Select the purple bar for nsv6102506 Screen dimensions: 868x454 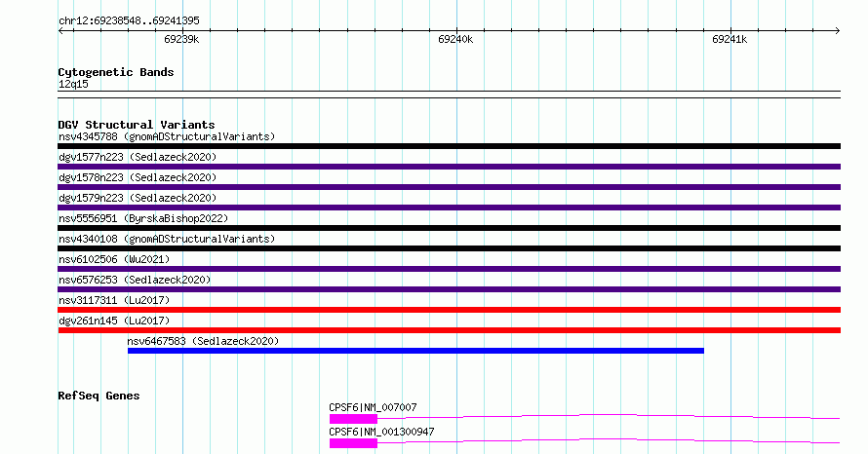(449, 269)
